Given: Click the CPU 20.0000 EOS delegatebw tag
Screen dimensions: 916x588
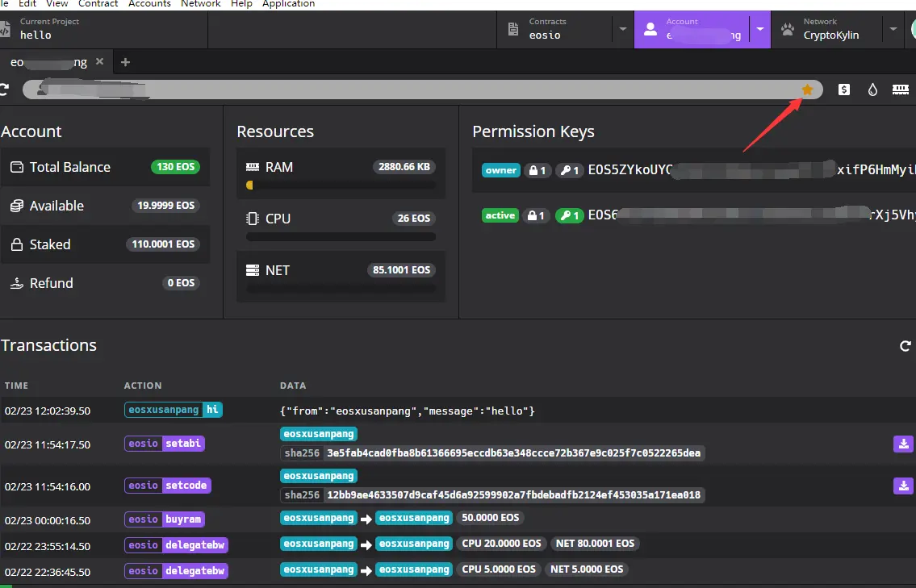Looking at the screenshot, I should (501, 544).
